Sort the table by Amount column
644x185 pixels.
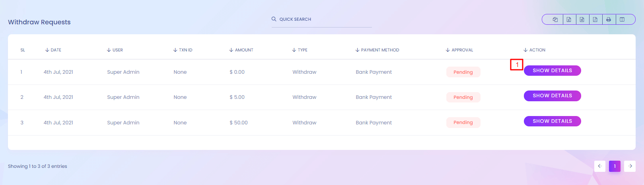coord(241,50)
